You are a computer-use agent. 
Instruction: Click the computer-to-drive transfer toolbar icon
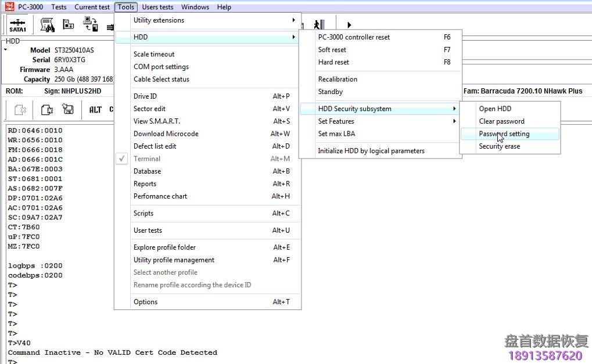tap(90, 24)
